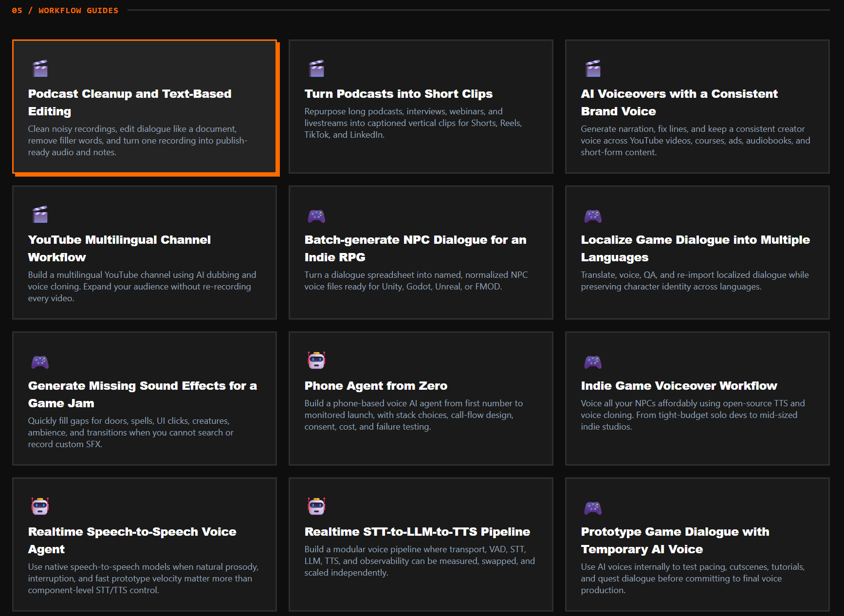The width and height of the screenshot is (844, 616).
Task: Click clapperboard icon on YouTube Multilingual Channel card
Action: tap(40, 215)
